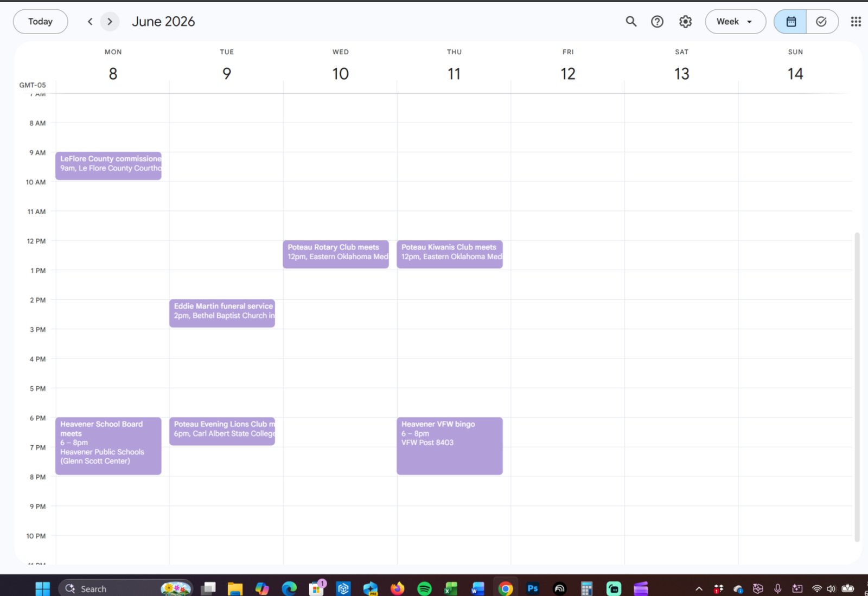
Task: Open Photoshop from the taskbar
Action: [533, 588]
